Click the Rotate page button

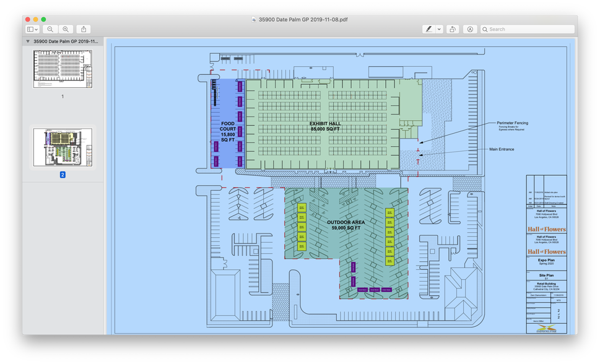coord(453,29)
